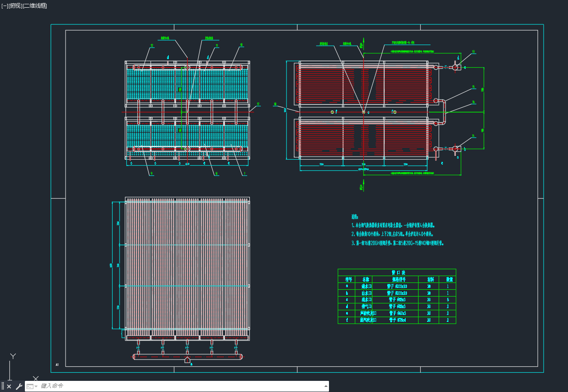Open command line customize wrench settings

coord(19,386)
